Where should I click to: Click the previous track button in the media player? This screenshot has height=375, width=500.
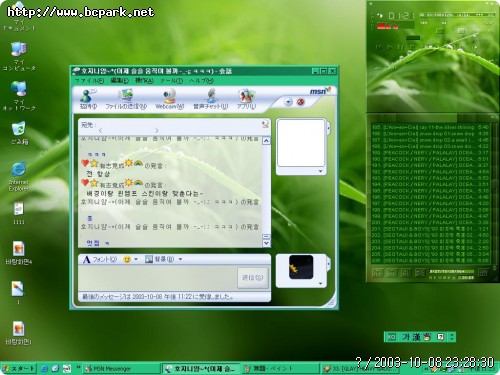pyautogui.click(x=379, y=47)
